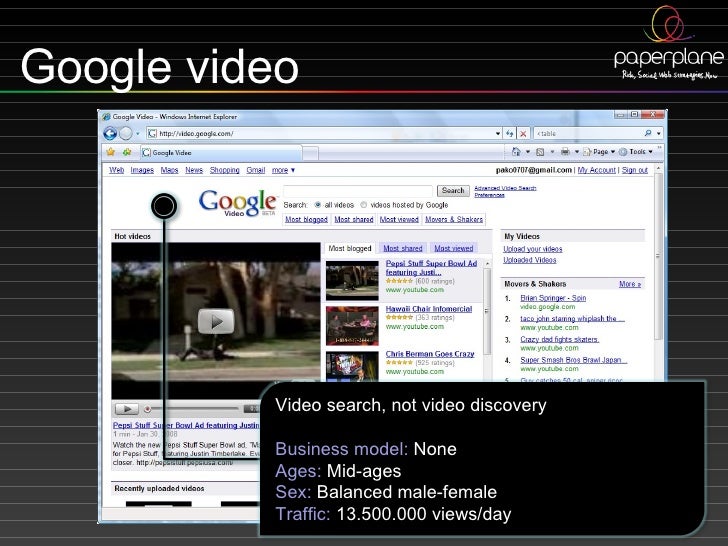Click 'More »' in Movers & Shakers
The width and height of the screenshot is (728, 546).
click(630, 284)
